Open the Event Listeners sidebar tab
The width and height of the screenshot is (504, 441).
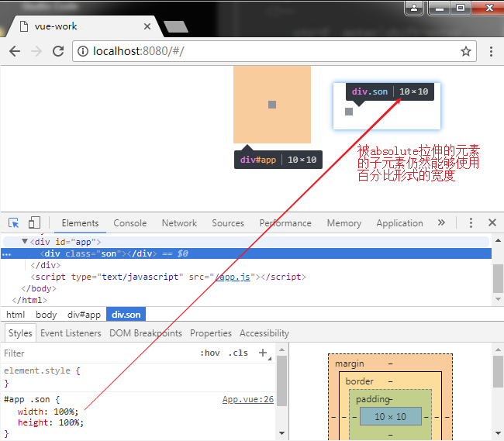71,333
